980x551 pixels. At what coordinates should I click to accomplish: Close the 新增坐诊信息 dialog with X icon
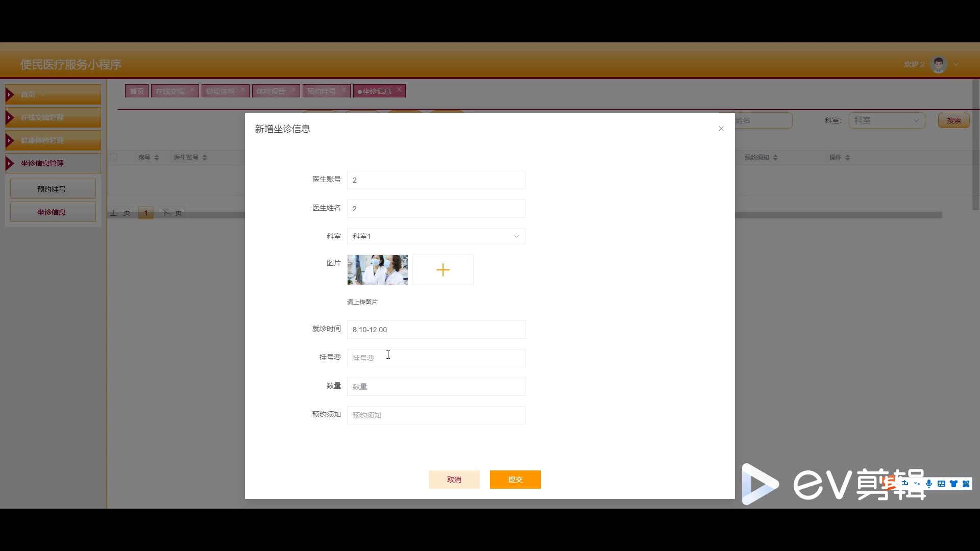click(x=721, y=129)
